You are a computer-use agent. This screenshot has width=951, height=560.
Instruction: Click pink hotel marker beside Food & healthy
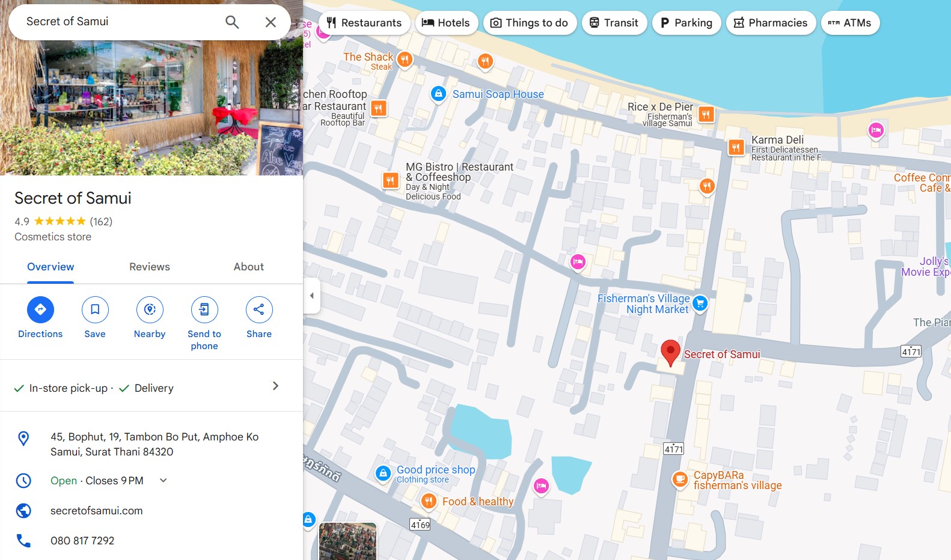click(x=541, y=486)
